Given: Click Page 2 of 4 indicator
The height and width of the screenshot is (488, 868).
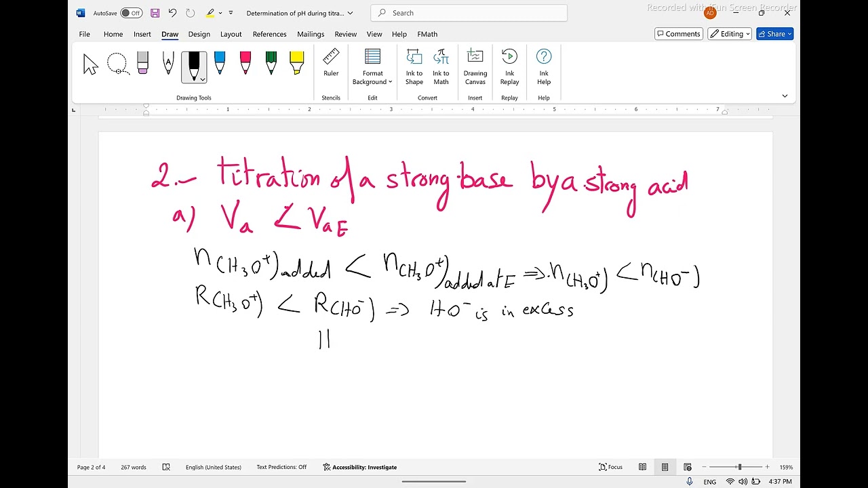Looking at the screenshot, I should pyautogui.click(x=91, y=467).
